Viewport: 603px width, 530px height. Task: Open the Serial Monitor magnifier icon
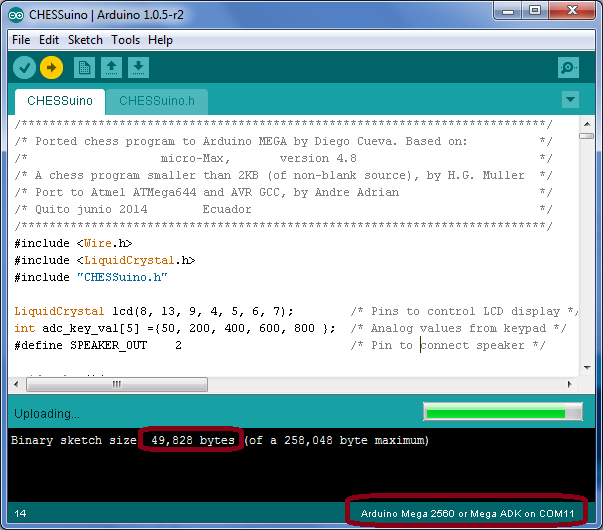568,68
